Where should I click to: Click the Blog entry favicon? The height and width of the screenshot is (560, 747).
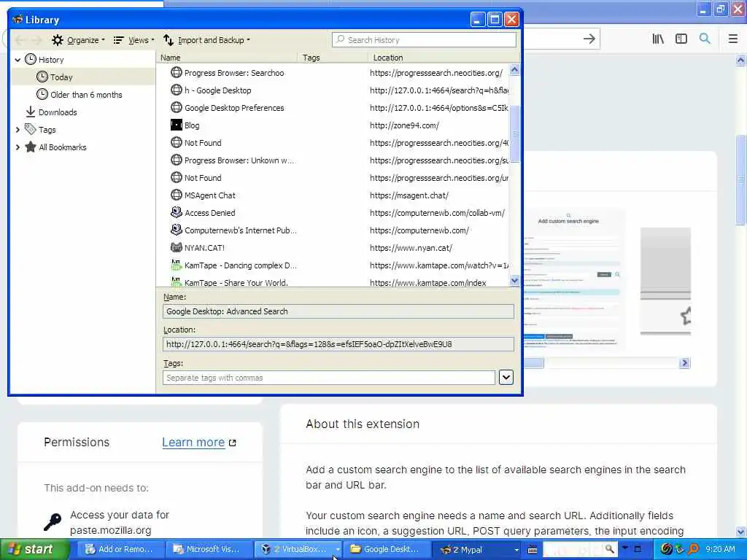pyautogui.click(x=177, y=125)
